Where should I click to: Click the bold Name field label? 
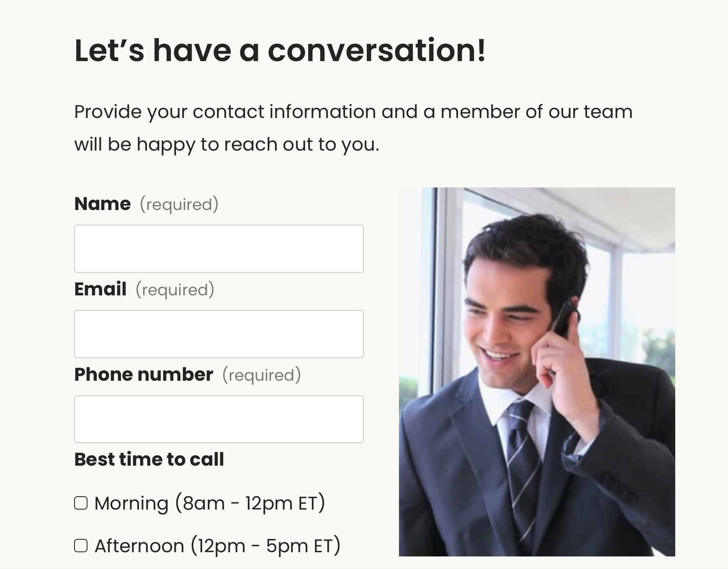click(102, 204)
